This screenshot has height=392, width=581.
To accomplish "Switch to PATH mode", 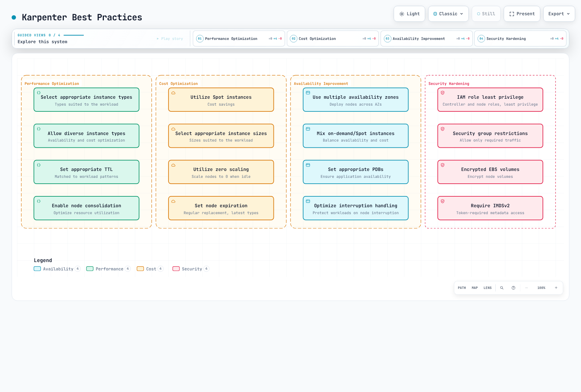I will tap(462, 288).
